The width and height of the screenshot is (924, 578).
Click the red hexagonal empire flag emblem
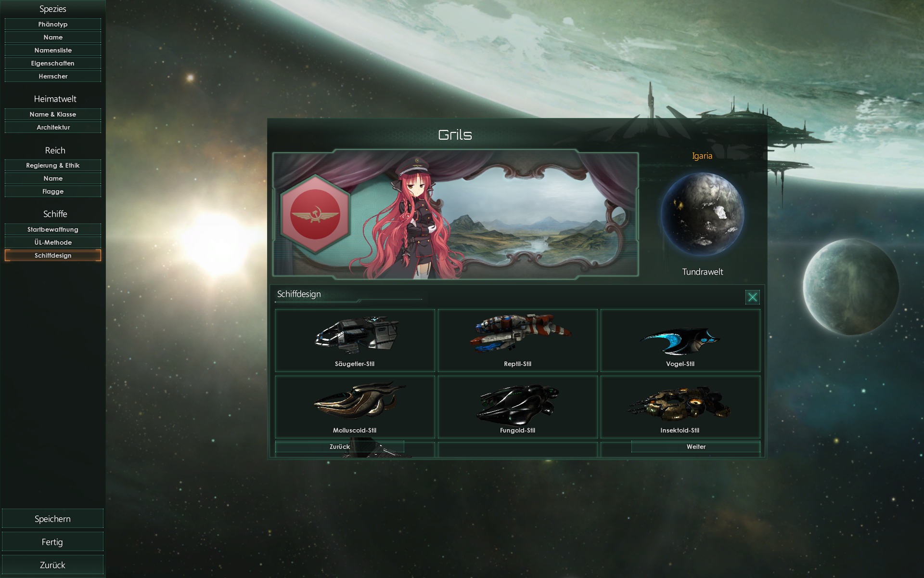click(315, 214)
